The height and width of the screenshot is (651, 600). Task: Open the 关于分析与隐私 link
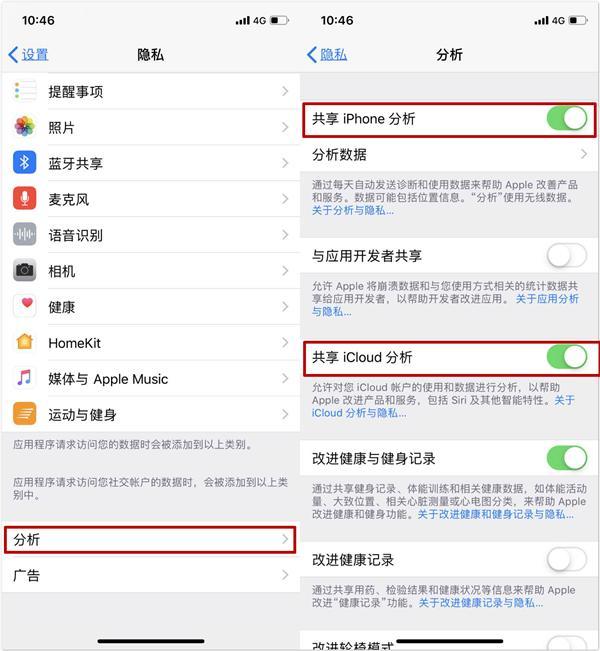coord(353,210)
